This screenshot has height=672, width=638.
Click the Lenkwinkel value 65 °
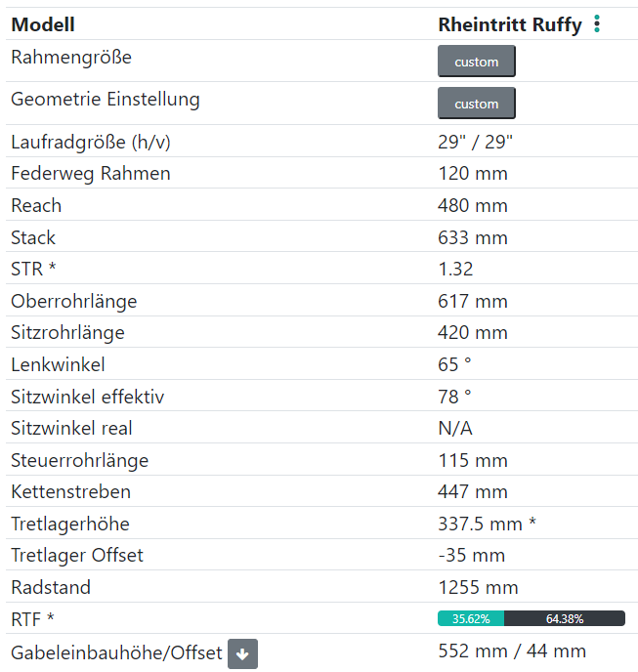pos(455,365)
